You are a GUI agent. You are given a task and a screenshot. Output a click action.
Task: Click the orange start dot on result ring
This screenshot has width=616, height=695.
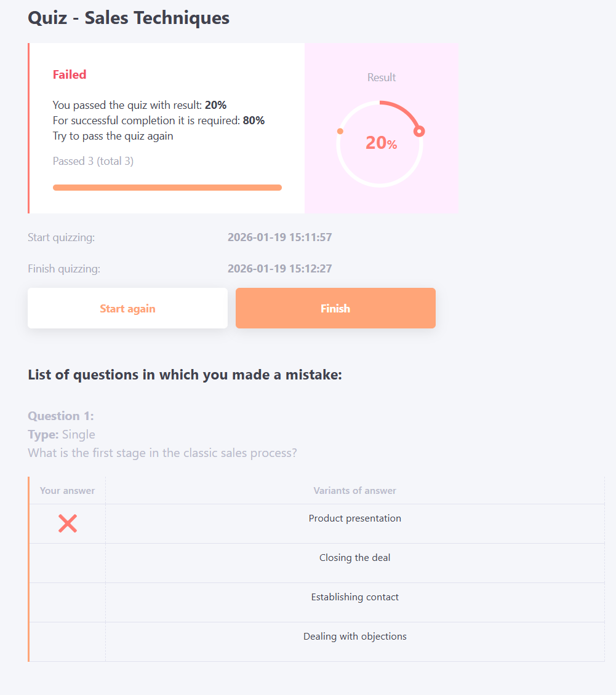(x=340, y=131)
